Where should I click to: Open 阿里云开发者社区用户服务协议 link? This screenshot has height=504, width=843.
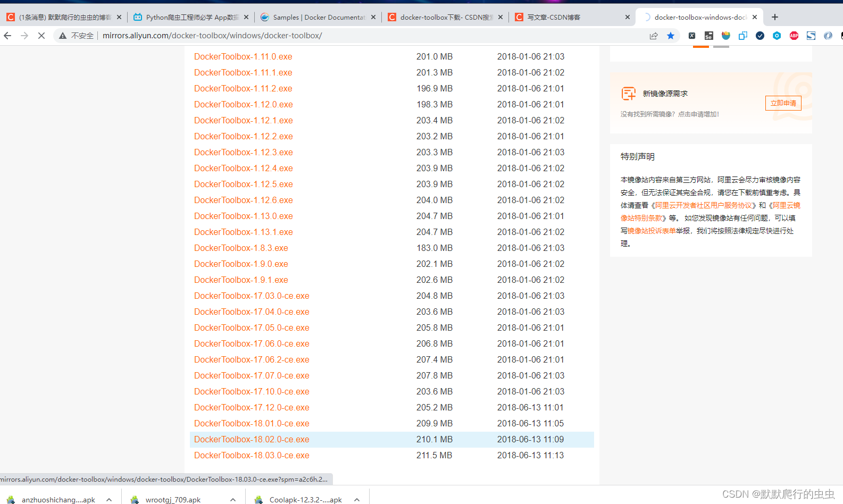704,205
